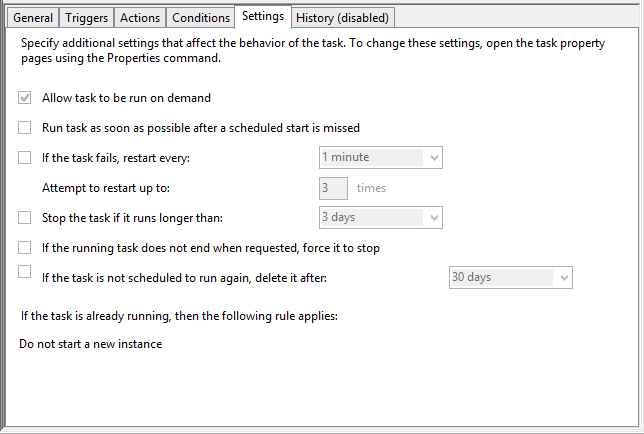Check 'If the task fails, restart every'
The image size is (644, 434).
point(25,158)
